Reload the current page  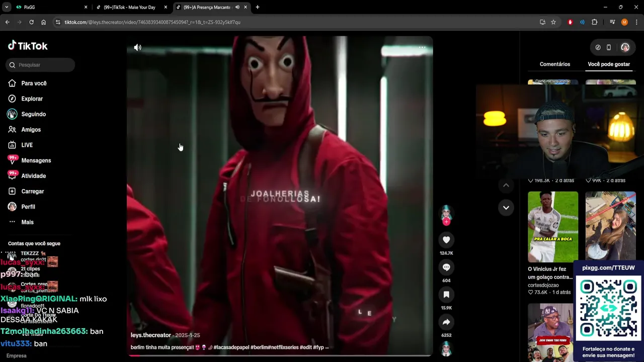click(x=31, y=22)
